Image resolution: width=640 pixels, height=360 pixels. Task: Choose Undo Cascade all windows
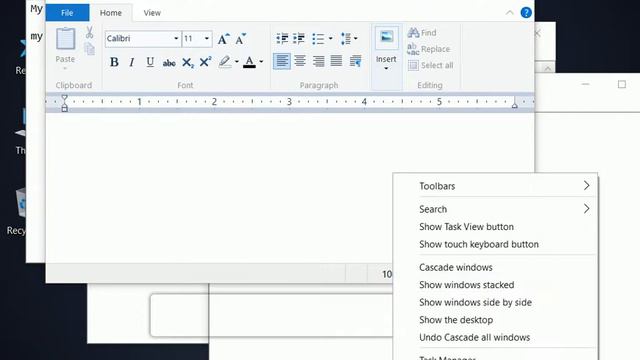tap(496, 338)
